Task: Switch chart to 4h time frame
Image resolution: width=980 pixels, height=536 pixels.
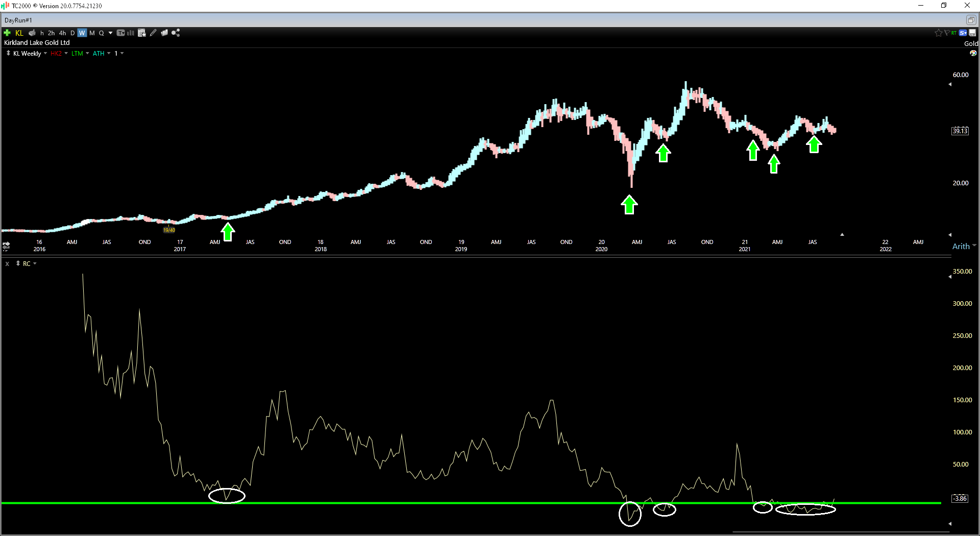Action: pyautogui.click(x=62, y=33)
